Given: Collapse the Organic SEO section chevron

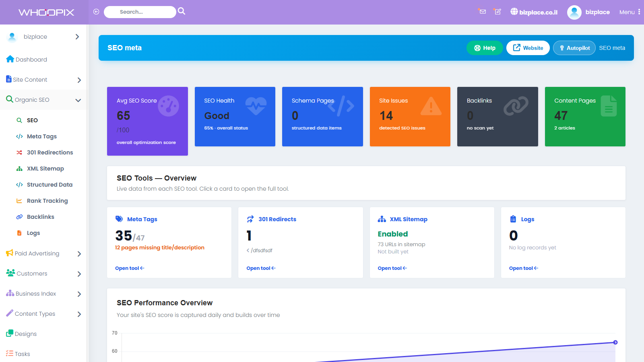Looking at the screenshot, I should pyautogui.click(x=78, y=100).
